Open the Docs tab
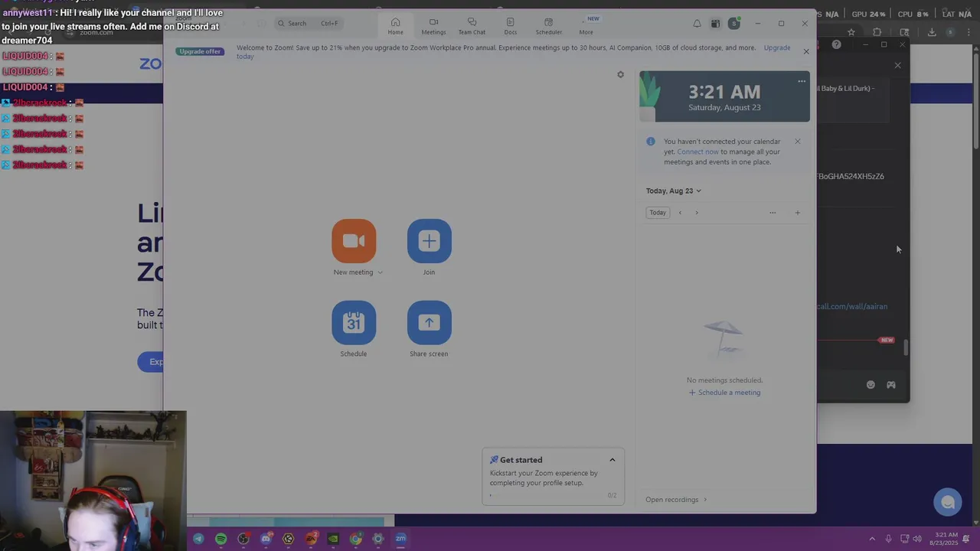The width and height of the screenshot is (980, 551). (x=511, y=26)
